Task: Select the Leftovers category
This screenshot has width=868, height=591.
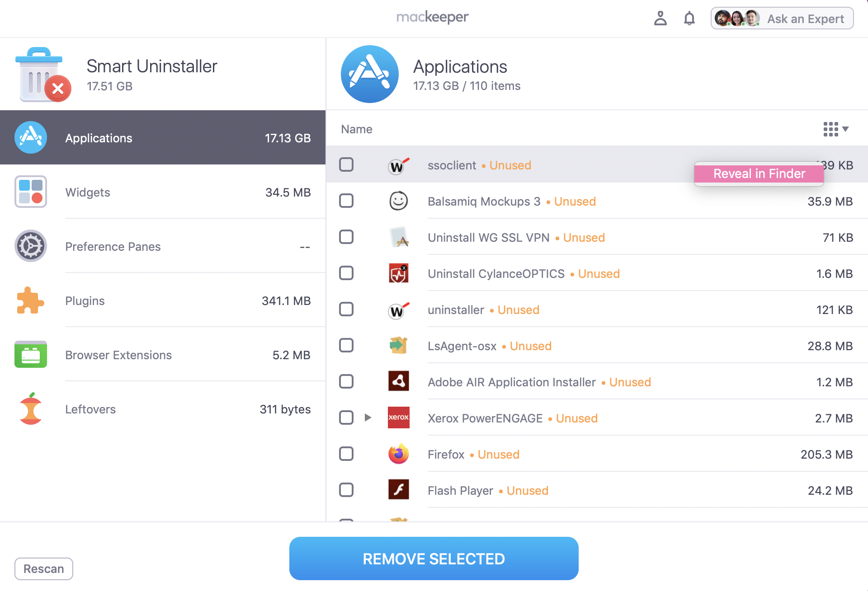Action: click(163, 408)
